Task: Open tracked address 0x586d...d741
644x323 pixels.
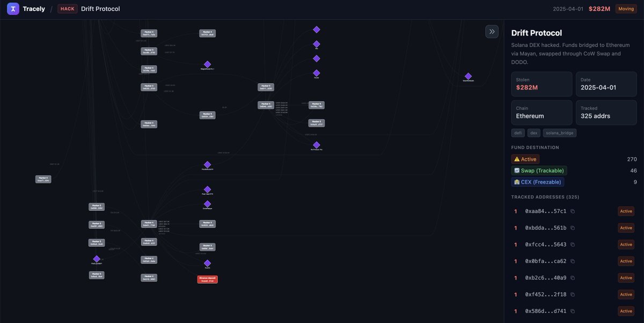Action: click(x=545, y=311)
